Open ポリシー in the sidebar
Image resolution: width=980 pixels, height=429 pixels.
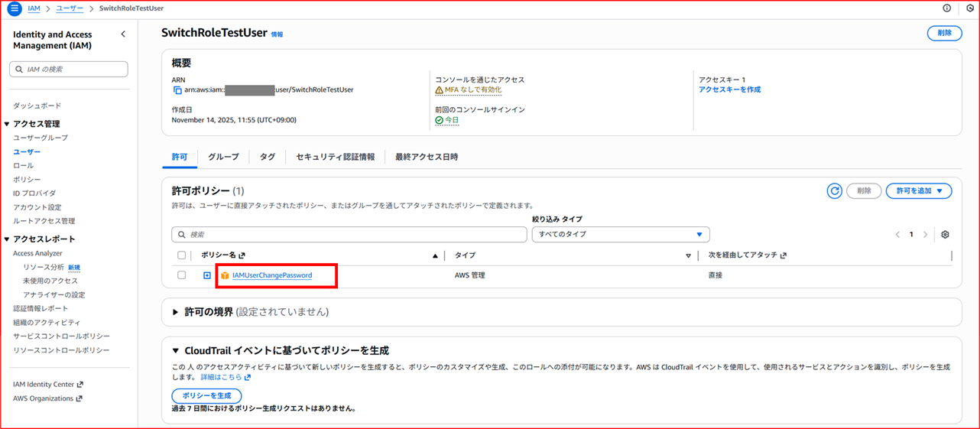[27, 179]
